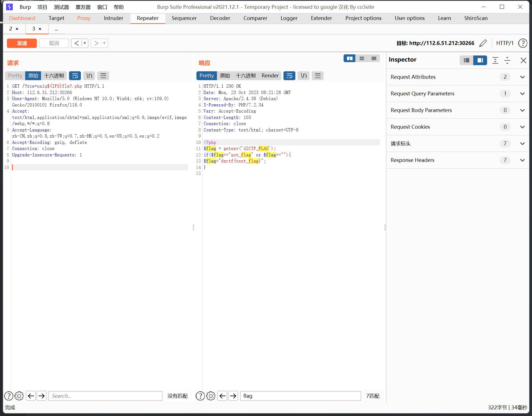The width and height of the screenshot is (532, 416).
Task: Go to previous match in request search
Action: coord(31,396)
